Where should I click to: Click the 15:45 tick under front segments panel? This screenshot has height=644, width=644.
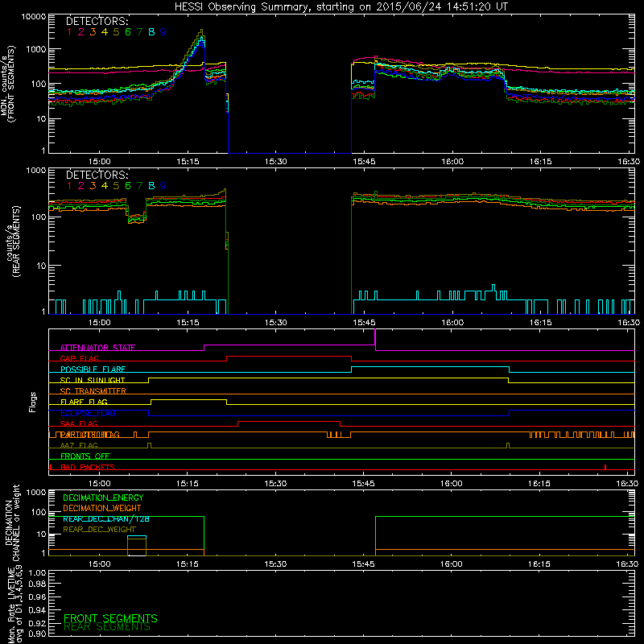tap(364, 162)
